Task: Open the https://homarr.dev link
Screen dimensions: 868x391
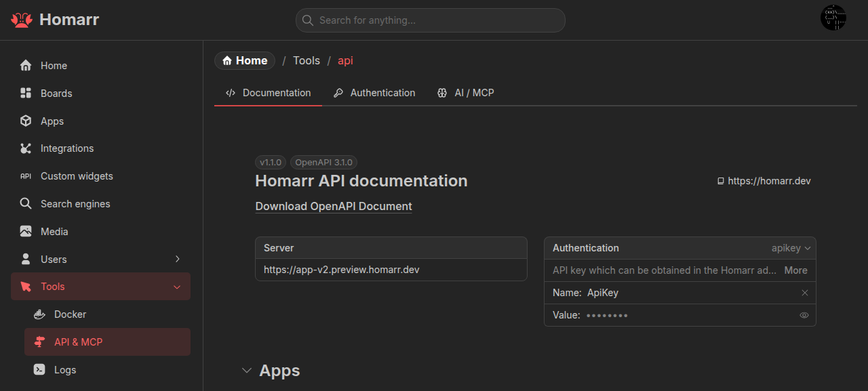Action: (769, 181)
